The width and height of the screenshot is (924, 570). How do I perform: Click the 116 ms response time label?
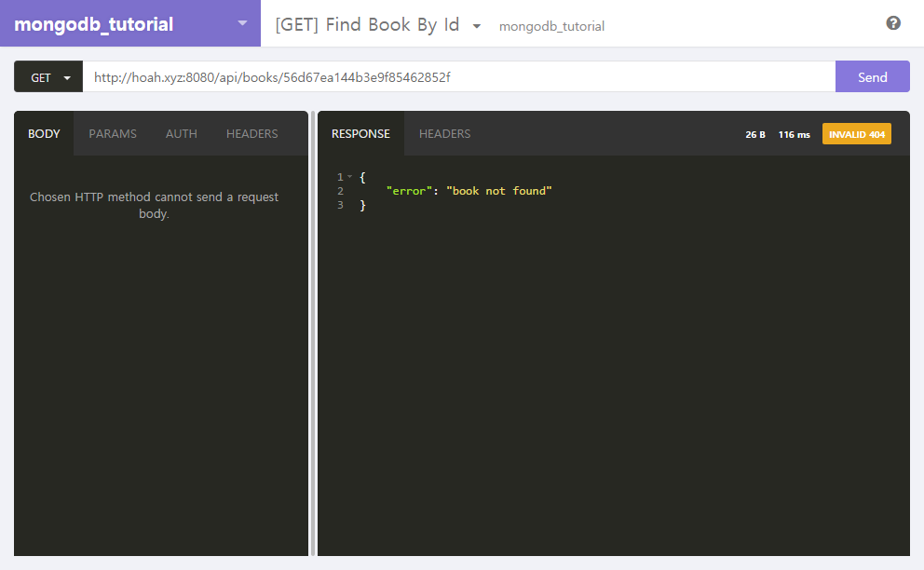pyautogui.click(x=794, y=134)
